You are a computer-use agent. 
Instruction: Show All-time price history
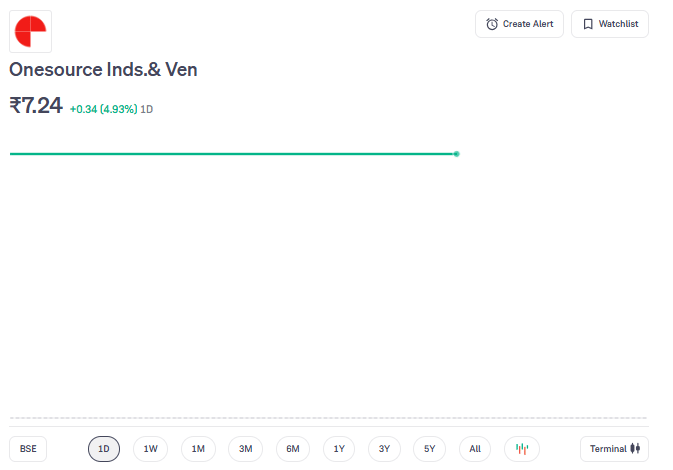(x=475, y=449)
